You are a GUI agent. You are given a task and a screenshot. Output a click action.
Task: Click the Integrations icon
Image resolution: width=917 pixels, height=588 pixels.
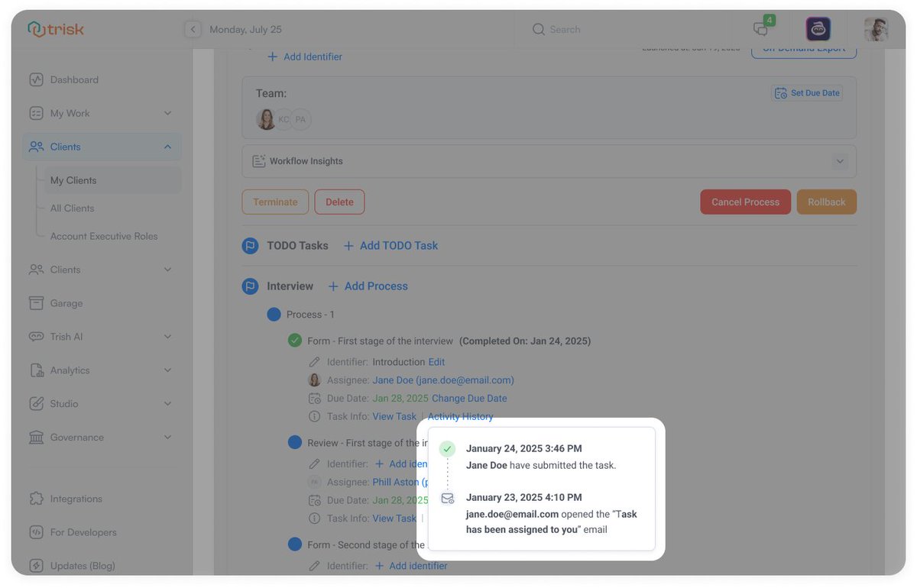tap(35, 498)
